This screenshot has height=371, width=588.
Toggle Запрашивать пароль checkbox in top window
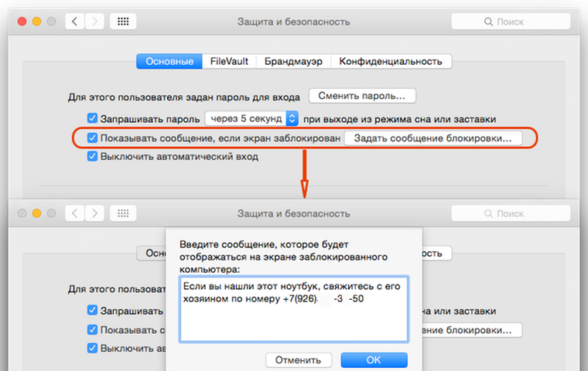pos(92,118)
